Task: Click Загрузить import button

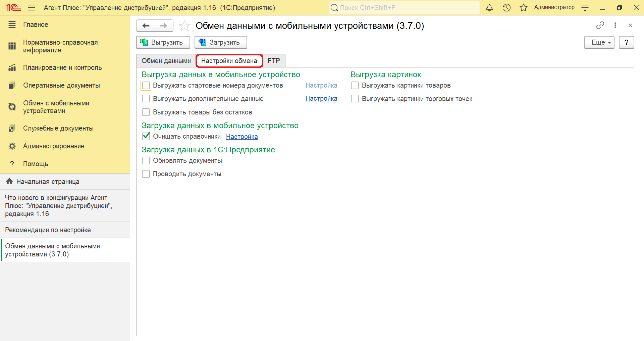Action: coord(221,42)
